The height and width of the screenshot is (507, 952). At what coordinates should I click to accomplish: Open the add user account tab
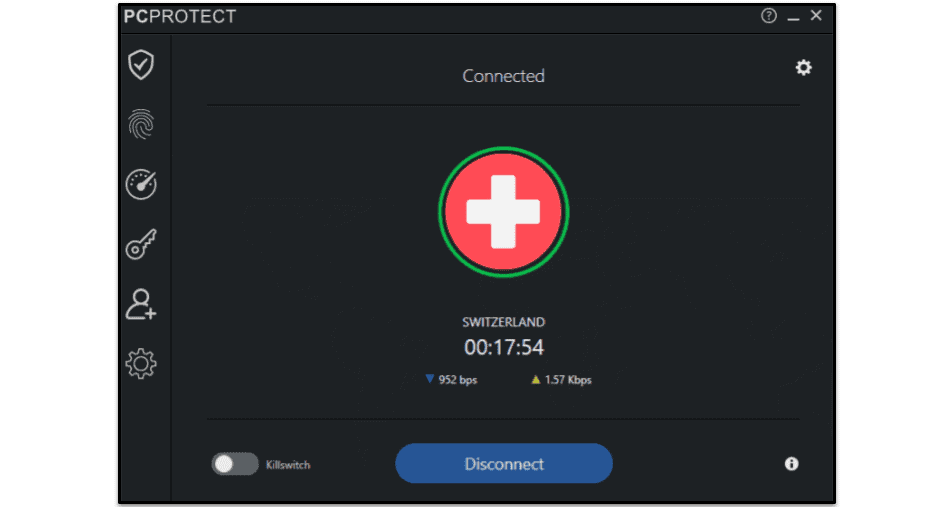pos(141,304)
